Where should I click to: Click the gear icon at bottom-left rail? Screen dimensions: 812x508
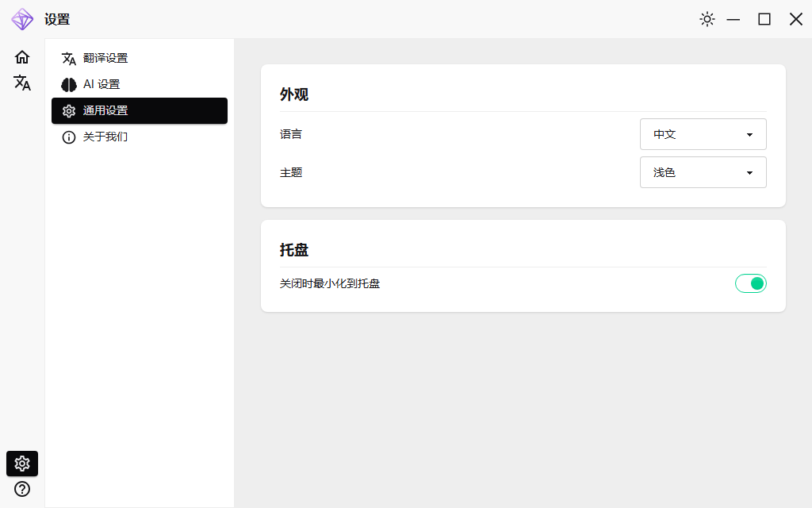[22, 464]
